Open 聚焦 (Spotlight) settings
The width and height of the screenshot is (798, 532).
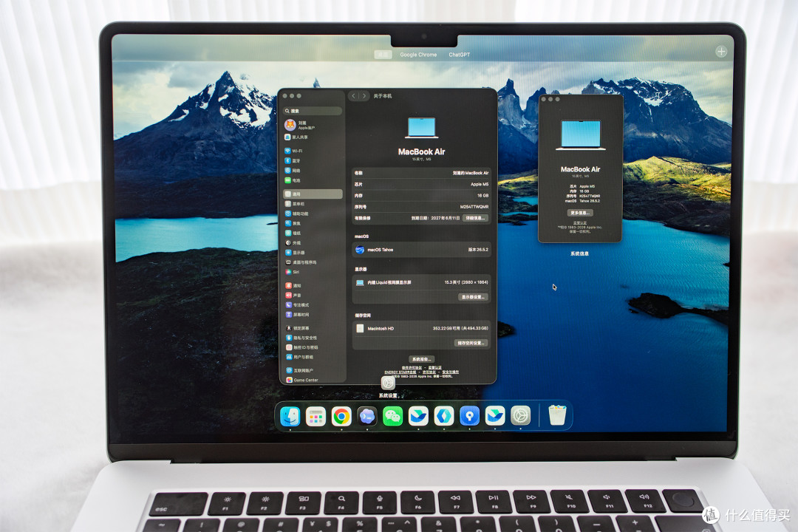point(293,223)
